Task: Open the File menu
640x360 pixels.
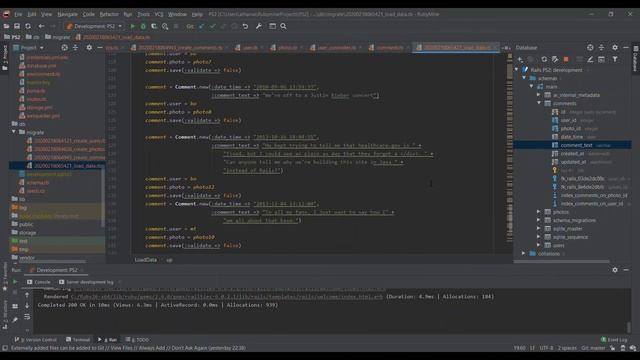Action: pyautogui.click(x=18, y=14)
